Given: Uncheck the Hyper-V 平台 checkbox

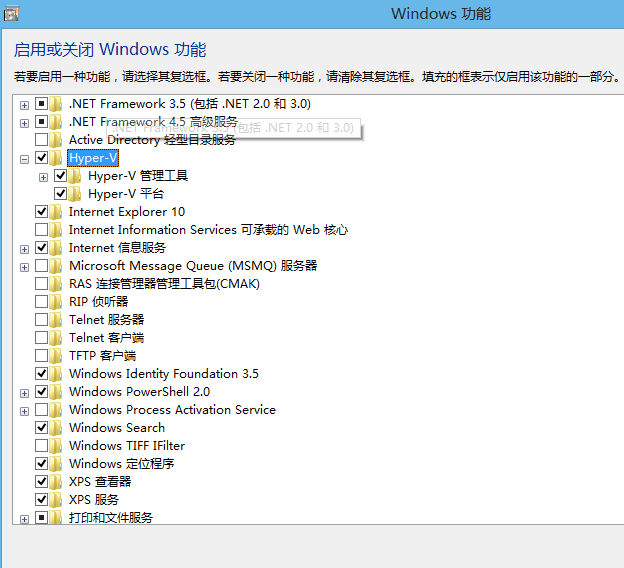Looking at the screenshot, I should (x=60, y=193).
